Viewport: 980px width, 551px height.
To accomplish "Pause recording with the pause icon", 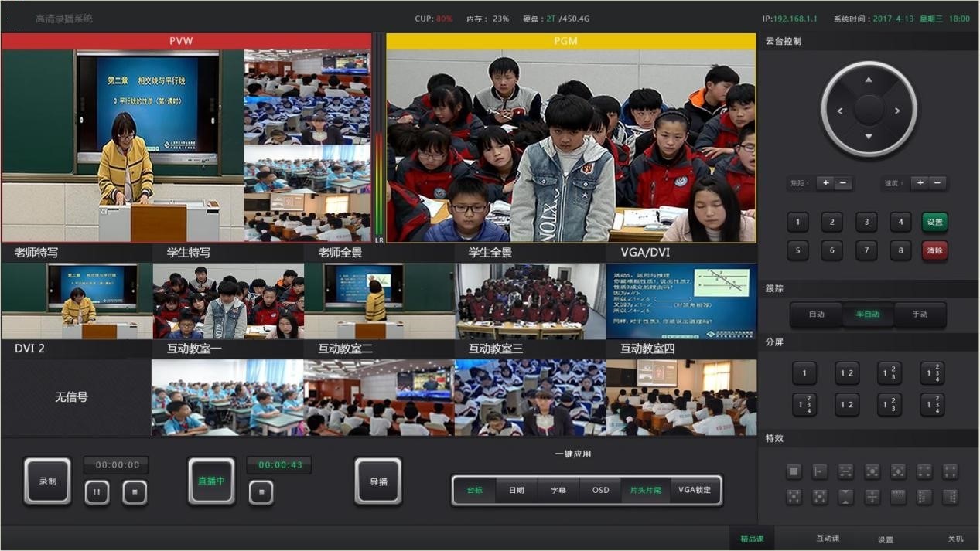I will pyautogui.click(x=97, y=491).
